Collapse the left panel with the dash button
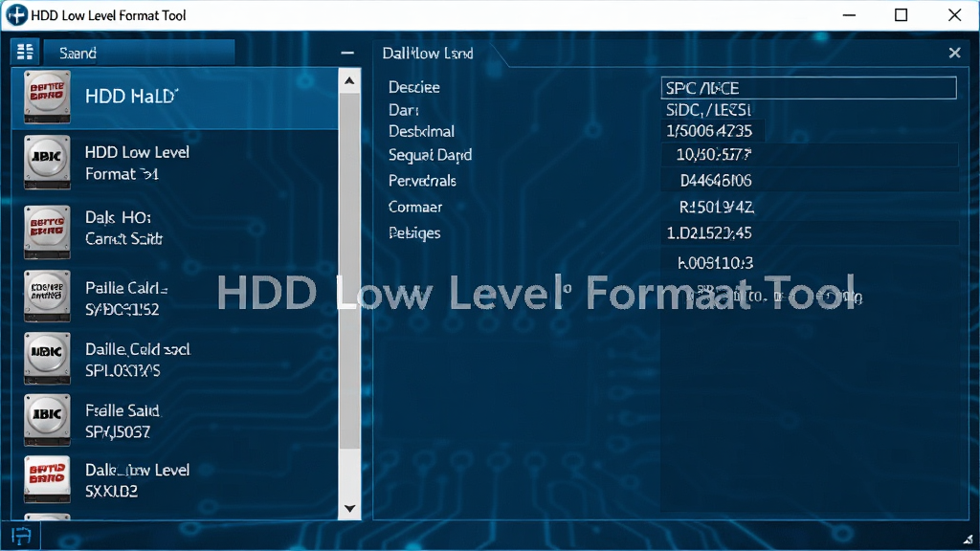The width and height of the screenshot is (980, 551). pos(347,54)
